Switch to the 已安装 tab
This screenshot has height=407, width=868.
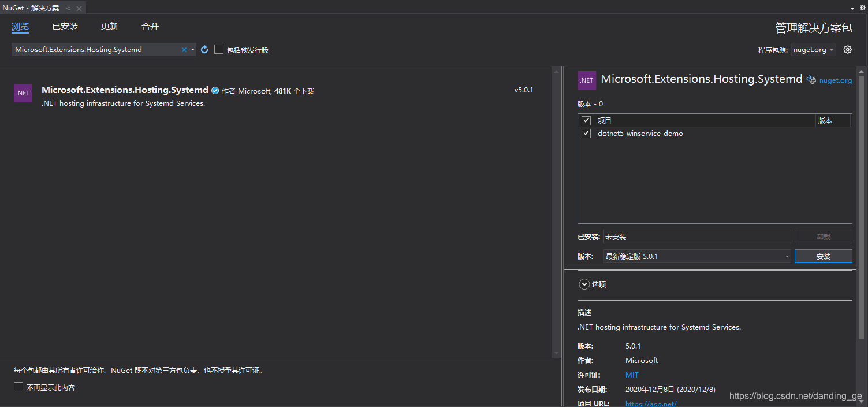[65, 27]
